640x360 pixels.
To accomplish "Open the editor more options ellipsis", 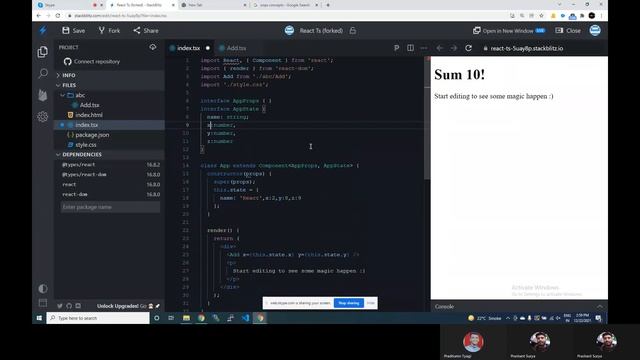I will coord(424,48).
